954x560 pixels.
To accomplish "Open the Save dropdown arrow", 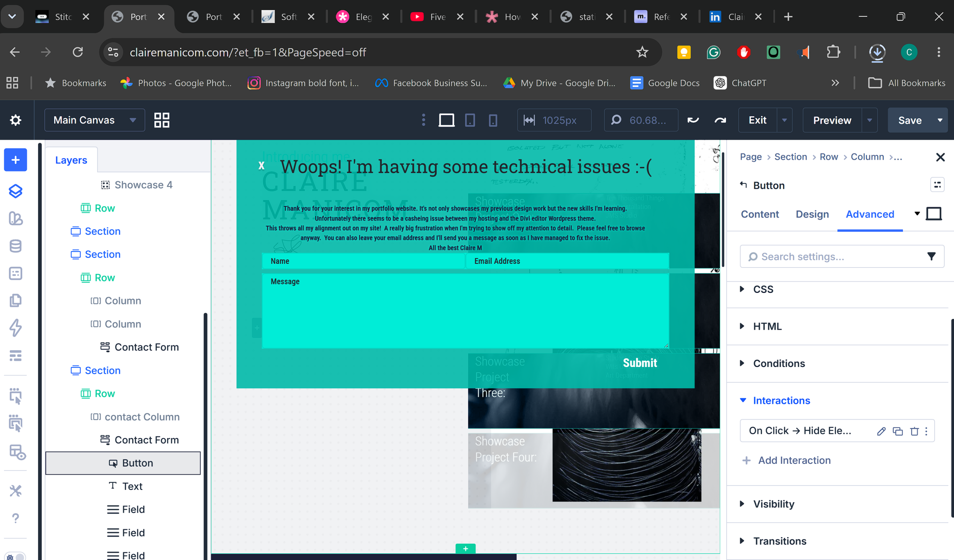I will tap(939, 120).
